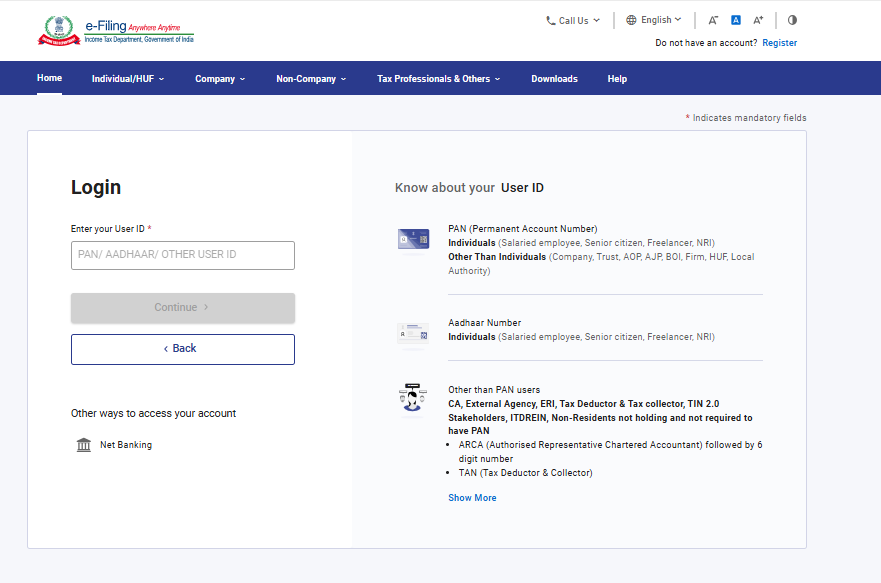Click the phone icon next to Call Us
881x583 pixels.
(x=551, y=21)
